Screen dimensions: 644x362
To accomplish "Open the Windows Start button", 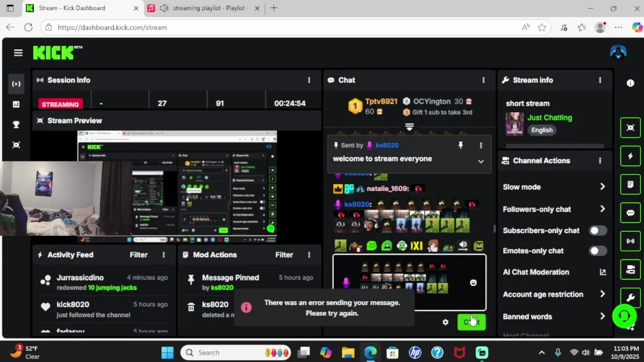I will tap(168, 352).
